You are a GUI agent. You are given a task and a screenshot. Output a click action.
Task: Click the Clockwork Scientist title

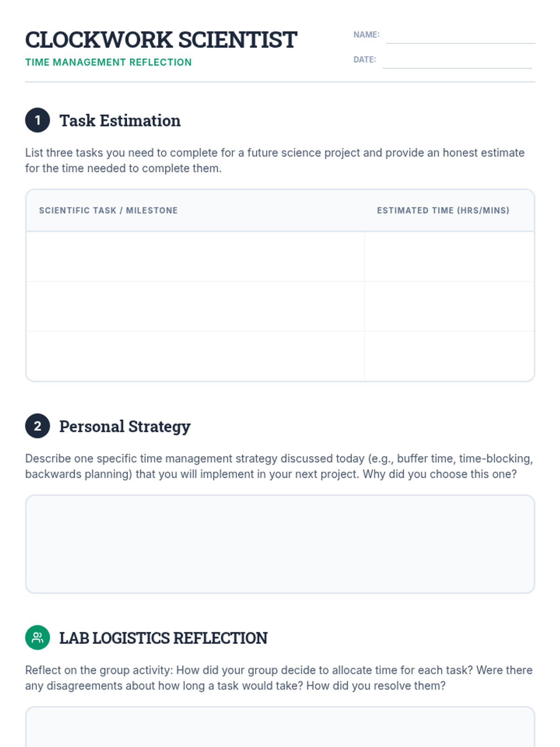click(161, 40)
